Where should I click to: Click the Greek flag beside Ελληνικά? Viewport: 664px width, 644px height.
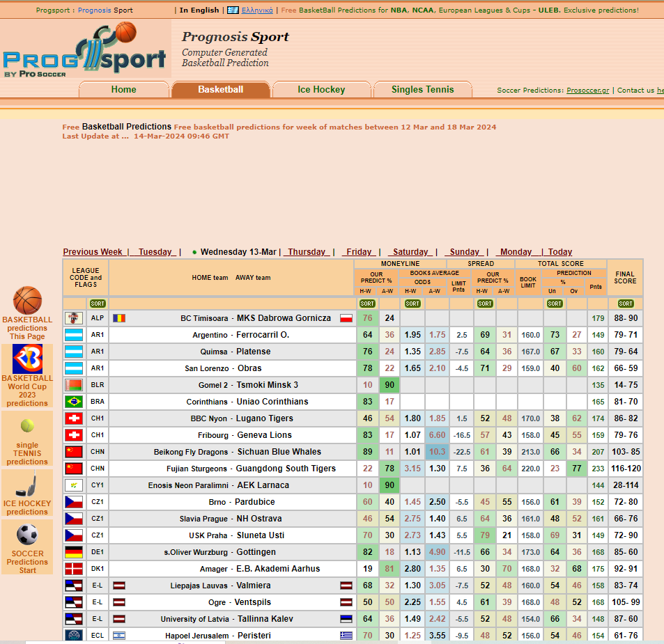pyautogui.click(x=233, y=10)
